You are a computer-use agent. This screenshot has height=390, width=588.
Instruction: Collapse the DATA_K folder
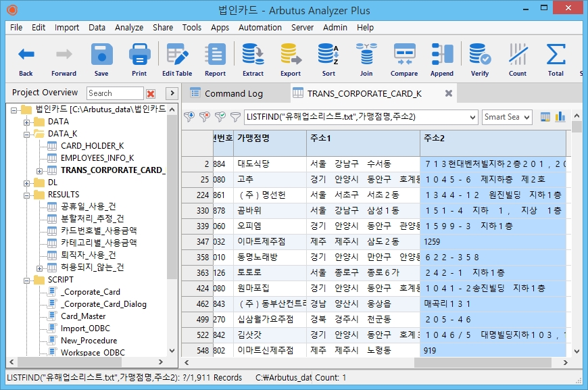(x=26, y=135)
